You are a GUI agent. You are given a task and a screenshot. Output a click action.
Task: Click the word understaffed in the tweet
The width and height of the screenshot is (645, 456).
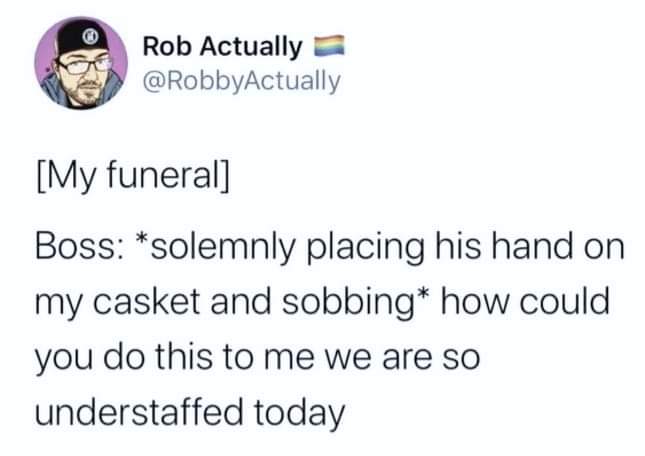click(x=139, y=412)
